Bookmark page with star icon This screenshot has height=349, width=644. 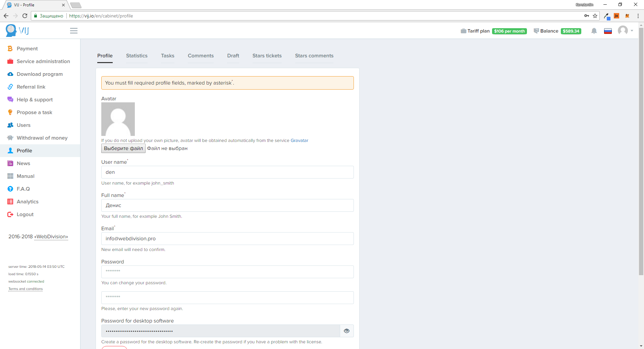point(595,16)
